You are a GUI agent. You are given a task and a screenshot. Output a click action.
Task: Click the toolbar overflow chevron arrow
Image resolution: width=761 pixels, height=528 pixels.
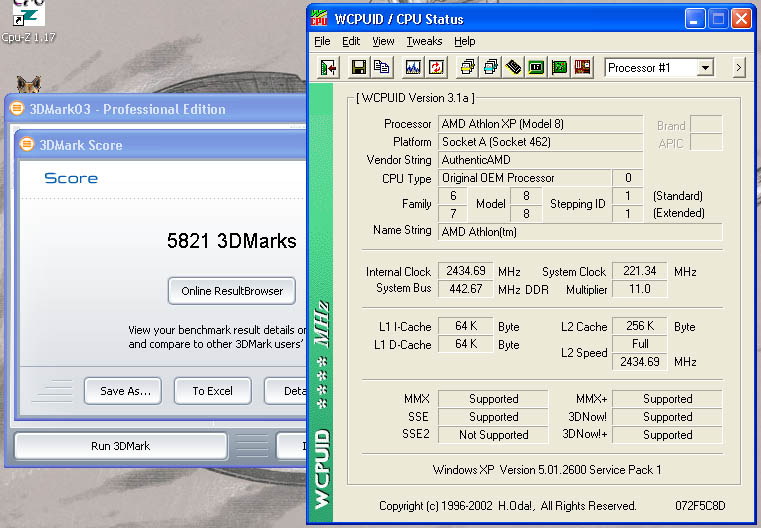[x=739, y=67]
